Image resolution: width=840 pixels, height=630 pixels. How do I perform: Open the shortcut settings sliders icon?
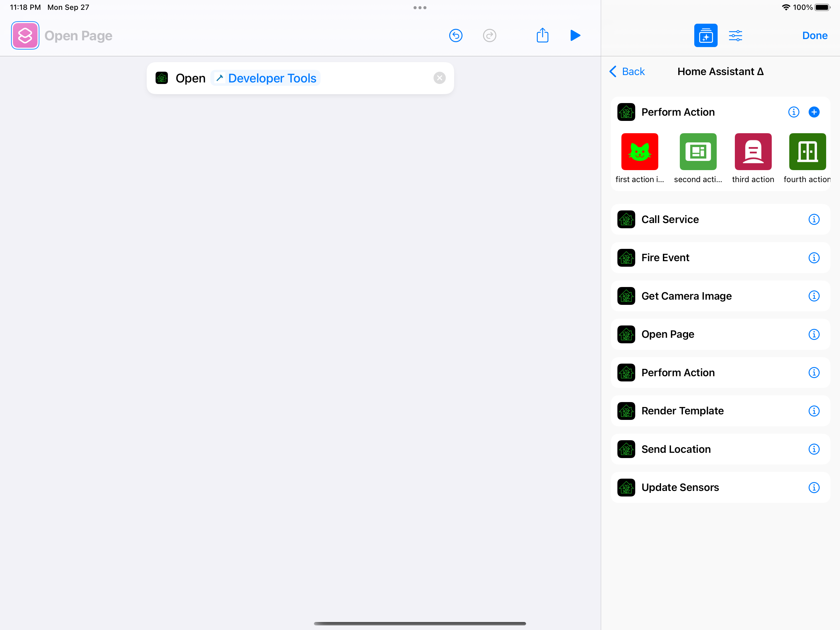coord(735,35)
